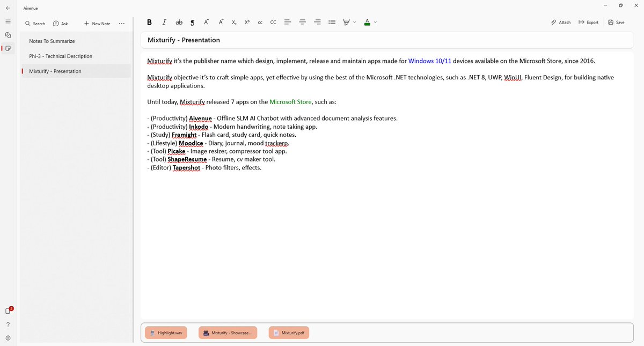Align text to the right

pyautogui.click(x=317, y=23)
